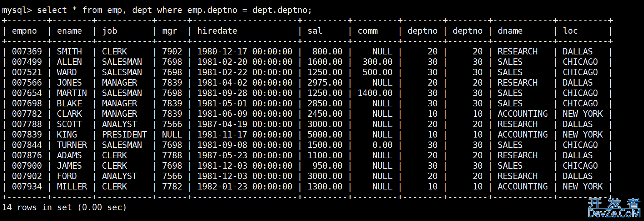
Task: Click employee name KING
Action: pyautogui.click(x=67, y=135)
